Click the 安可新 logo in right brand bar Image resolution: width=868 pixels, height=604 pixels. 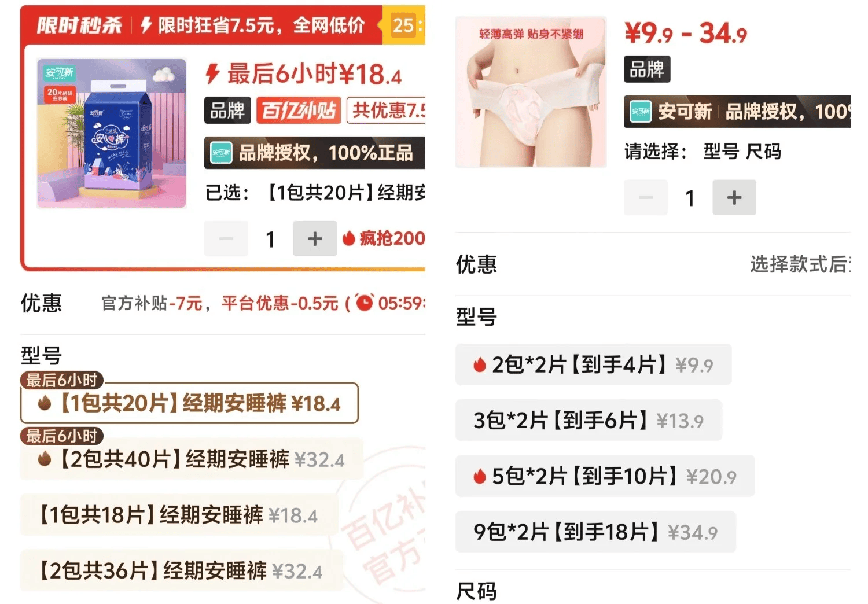point(641,112)
